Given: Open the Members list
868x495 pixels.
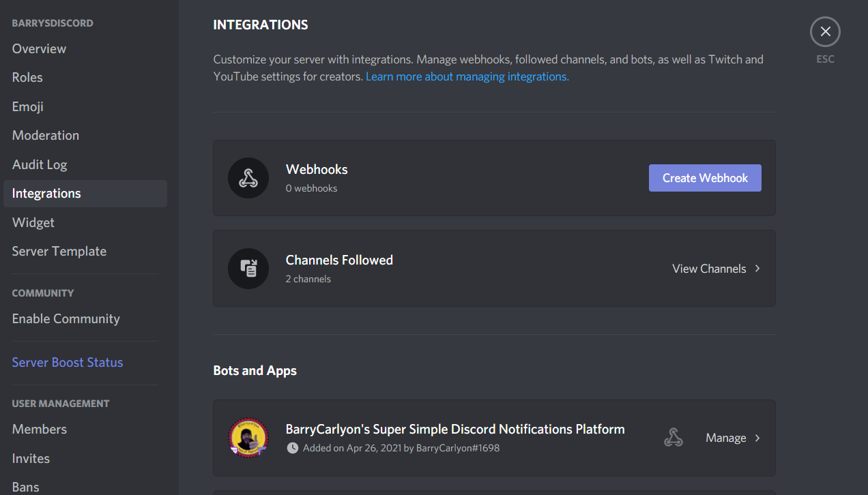Looking at the screenshot, I should pos(85,430).
